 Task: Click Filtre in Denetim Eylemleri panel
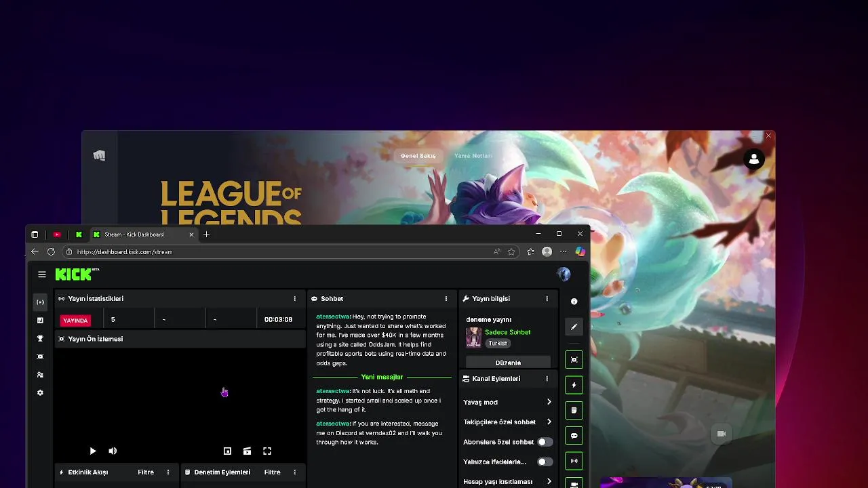pos(272,472)
